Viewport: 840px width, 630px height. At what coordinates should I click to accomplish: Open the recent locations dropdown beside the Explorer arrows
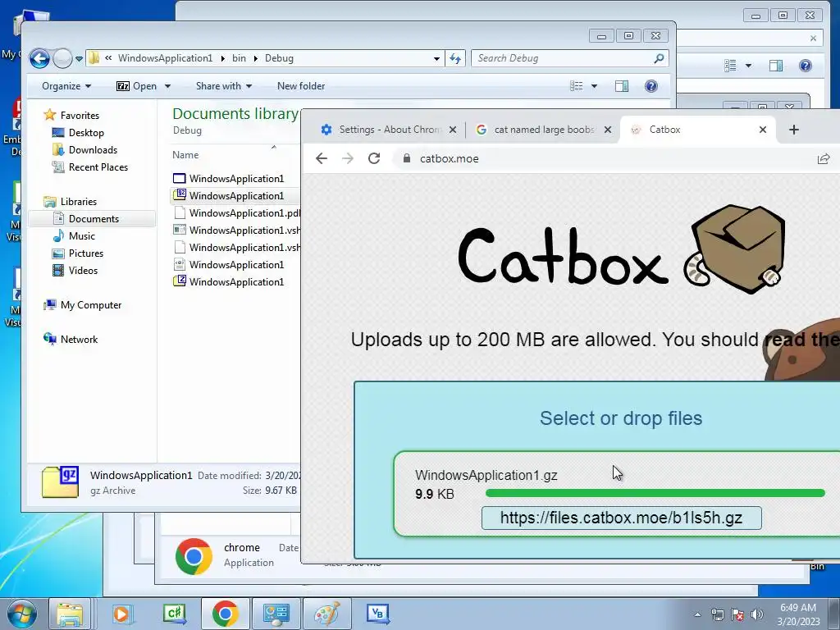(x=79, y=58)
